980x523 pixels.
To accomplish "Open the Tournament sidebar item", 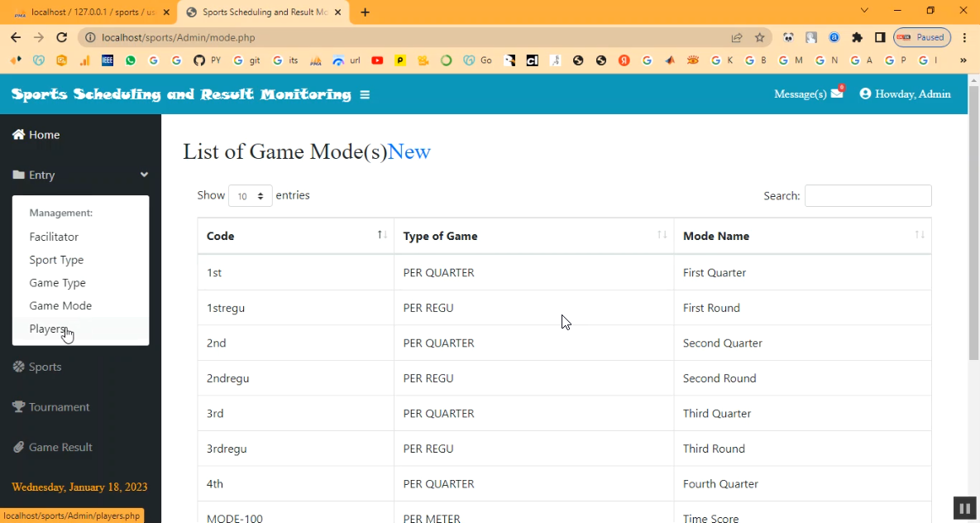I will (x=59, y=407).
